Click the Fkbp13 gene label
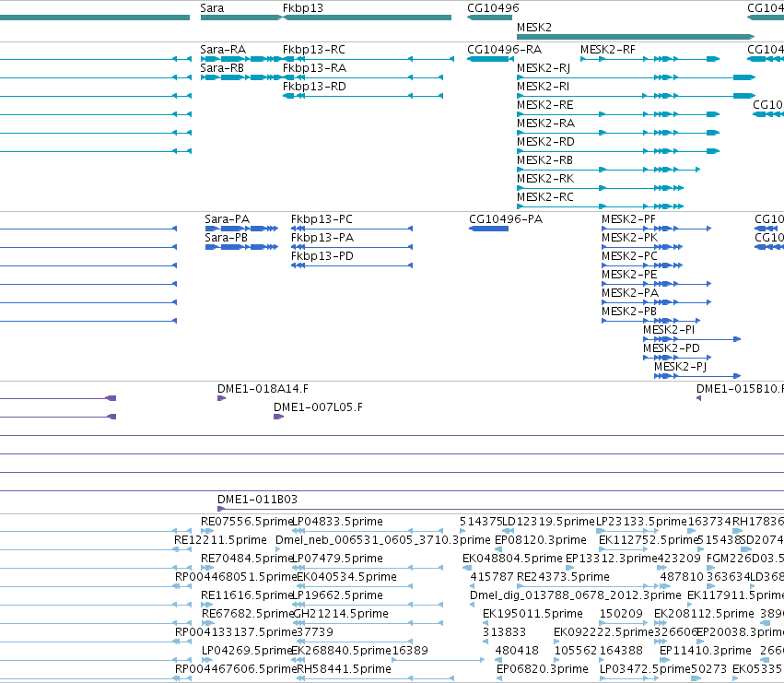The width and height of the screenshot is (784, 683). [x=303, y=8]
